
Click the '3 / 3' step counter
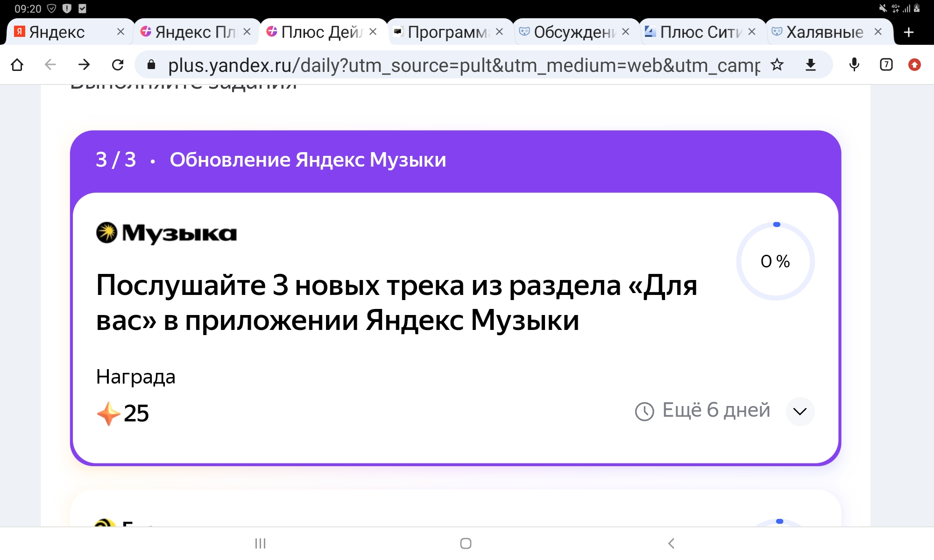tap(116, 160)
